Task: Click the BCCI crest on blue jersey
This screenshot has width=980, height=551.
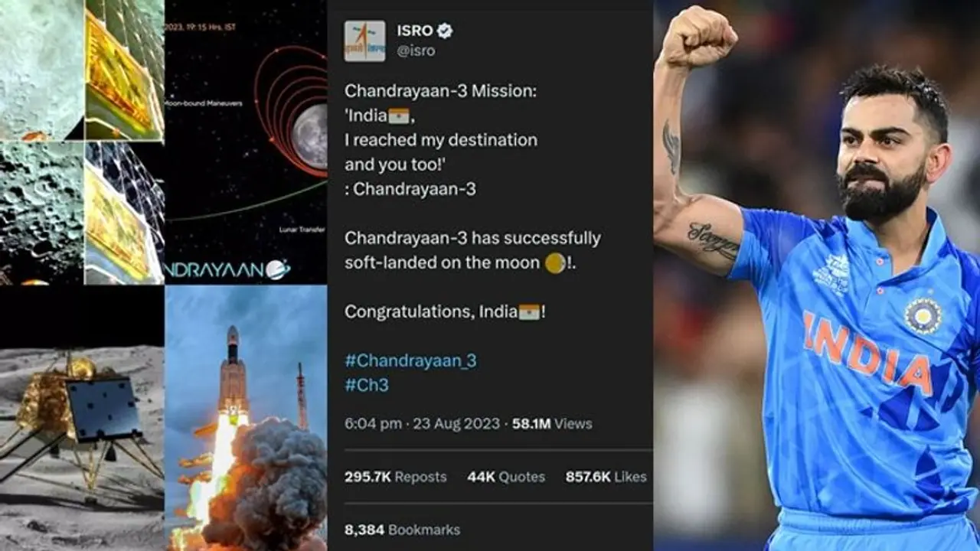Action: pyautogui.click(x=923, y=315)
